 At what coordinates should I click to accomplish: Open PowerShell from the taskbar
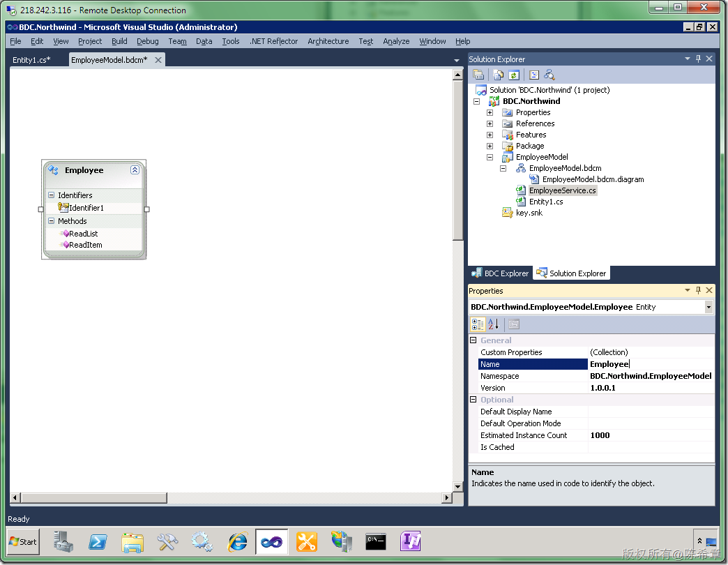pos(98,542)
